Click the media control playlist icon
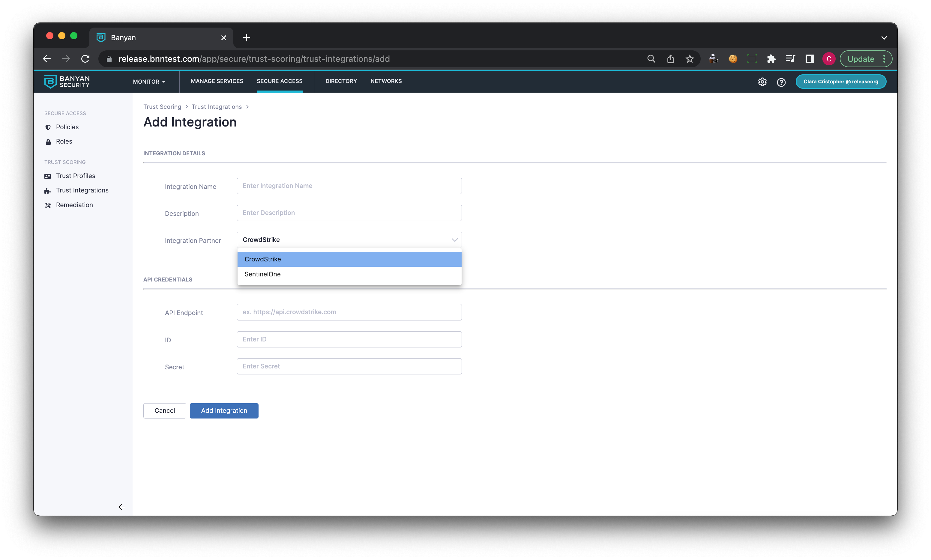 (x=790, y=59)
